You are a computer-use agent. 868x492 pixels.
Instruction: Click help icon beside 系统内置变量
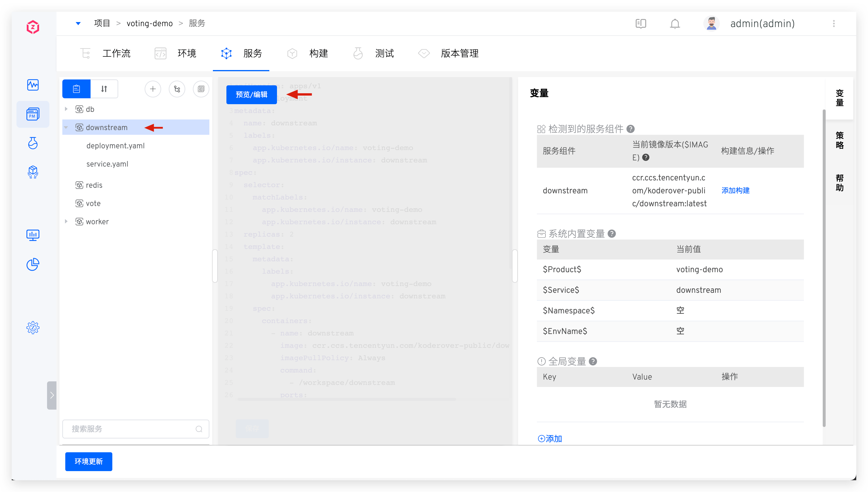coord(612,234)
